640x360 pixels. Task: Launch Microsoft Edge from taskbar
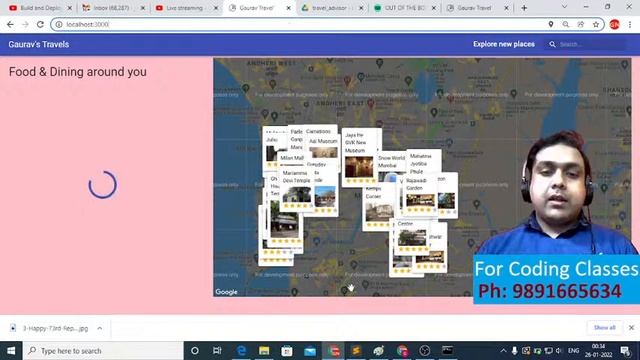click(241, 351)
